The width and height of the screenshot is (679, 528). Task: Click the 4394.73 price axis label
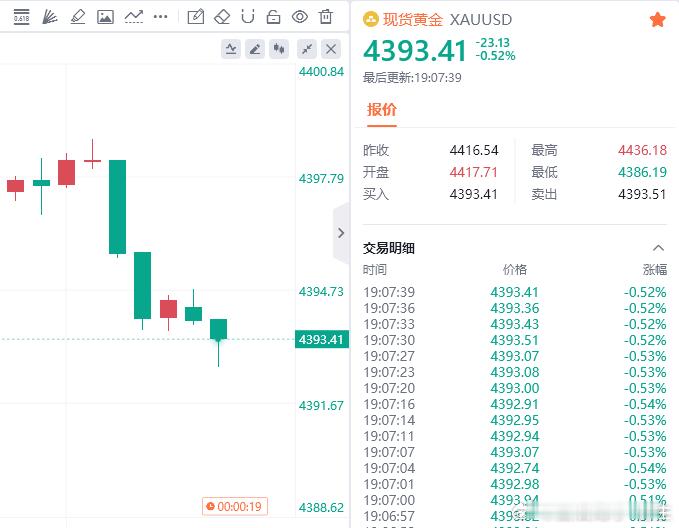point(321,292)
